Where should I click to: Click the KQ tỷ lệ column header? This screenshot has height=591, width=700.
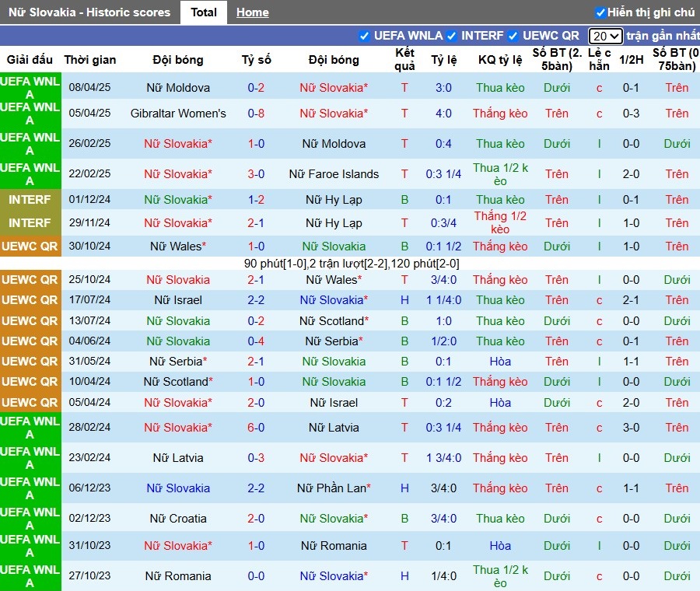click(500, 59)
